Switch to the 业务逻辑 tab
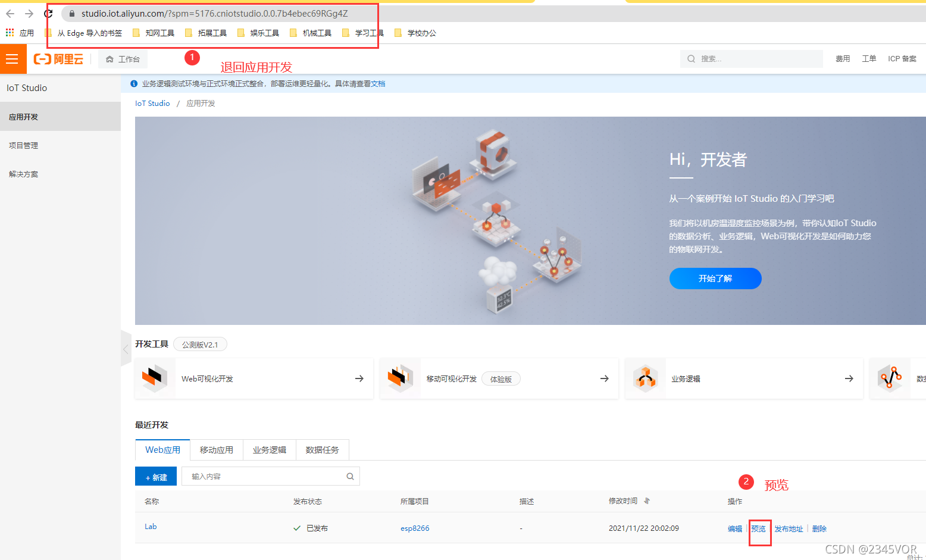 coord(270,450)
